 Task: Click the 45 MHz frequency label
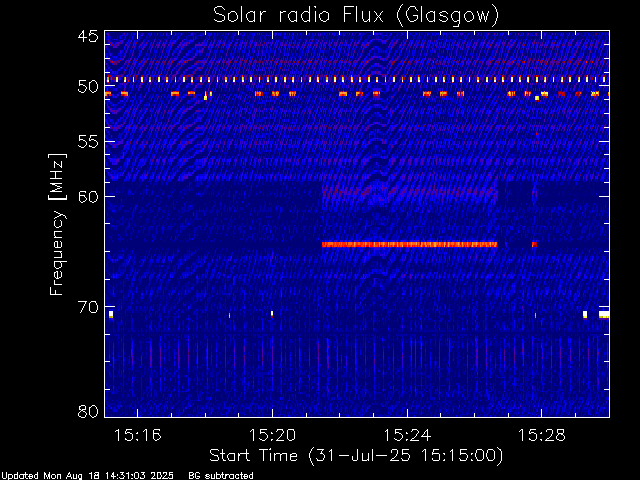pos(88,37)
